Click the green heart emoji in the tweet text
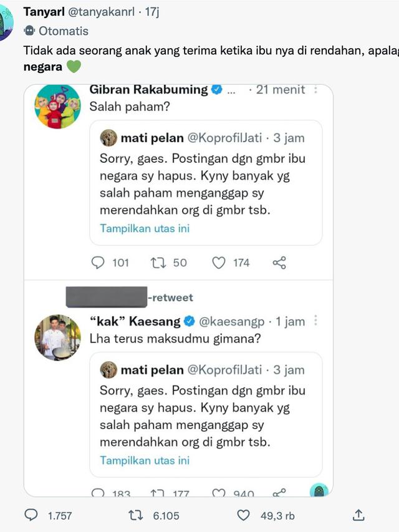Viewport: 399px width, 532px height. (x=74, y=62)
